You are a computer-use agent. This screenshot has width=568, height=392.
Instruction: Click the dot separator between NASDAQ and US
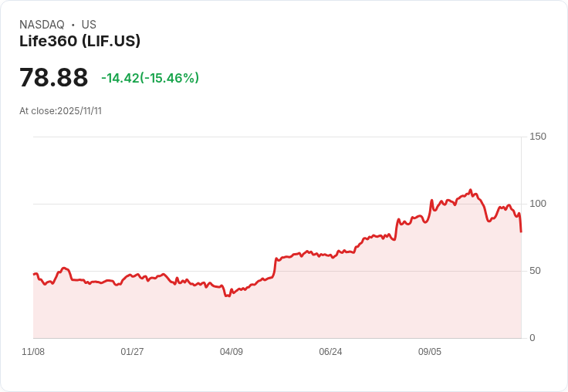pyautogui.click(x=73, y=25)
